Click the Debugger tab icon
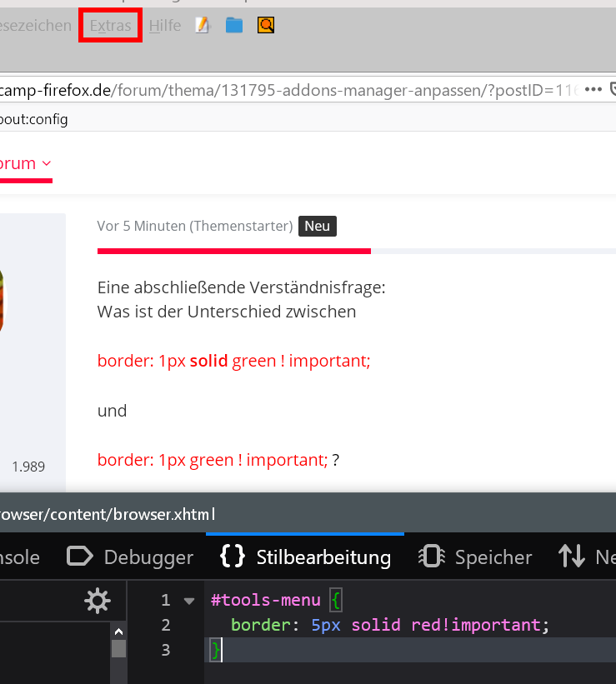 click(x=80, y=557)
